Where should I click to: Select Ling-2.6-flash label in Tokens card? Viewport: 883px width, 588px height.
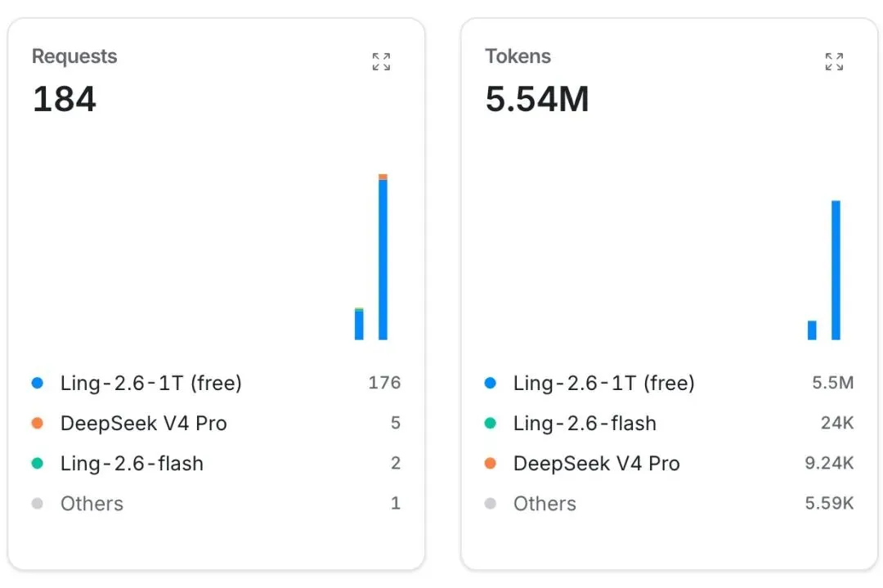click(585, 423)
